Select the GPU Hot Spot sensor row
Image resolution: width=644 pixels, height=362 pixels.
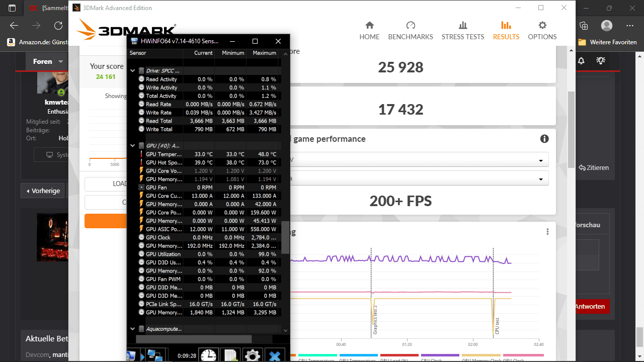click(x=203, y=162)
